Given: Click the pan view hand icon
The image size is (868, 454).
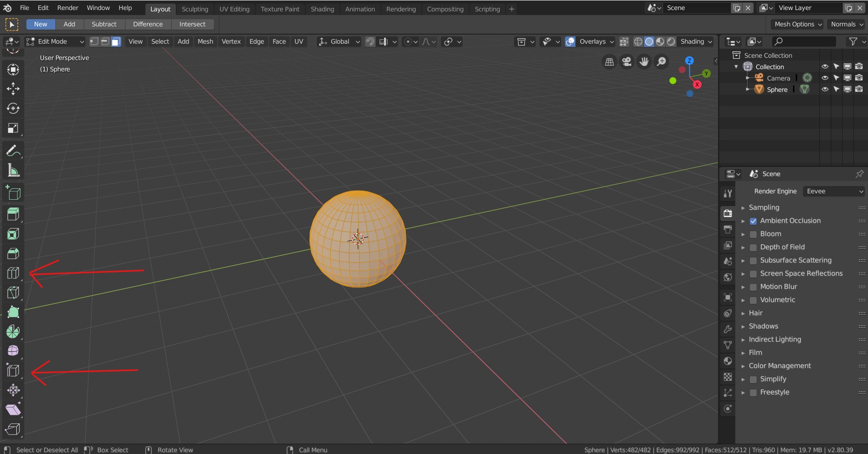Looking at the screenshot, I should point(644,61).
